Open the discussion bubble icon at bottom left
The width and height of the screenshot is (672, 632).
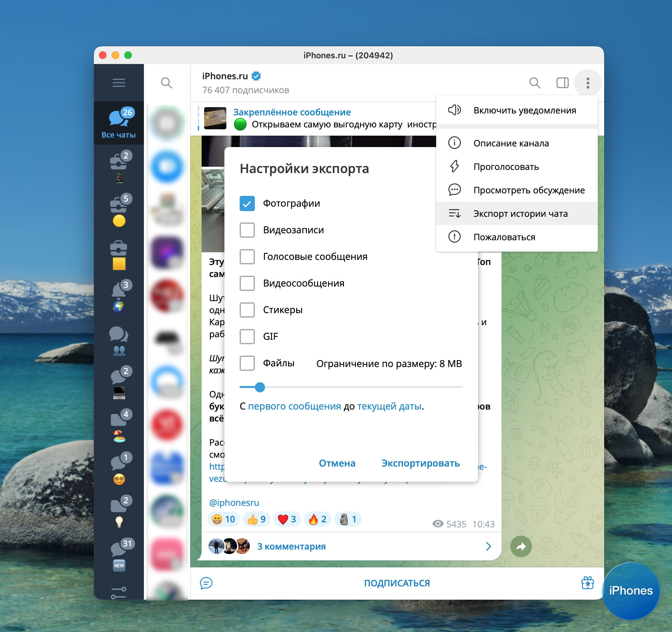[206, 583]
